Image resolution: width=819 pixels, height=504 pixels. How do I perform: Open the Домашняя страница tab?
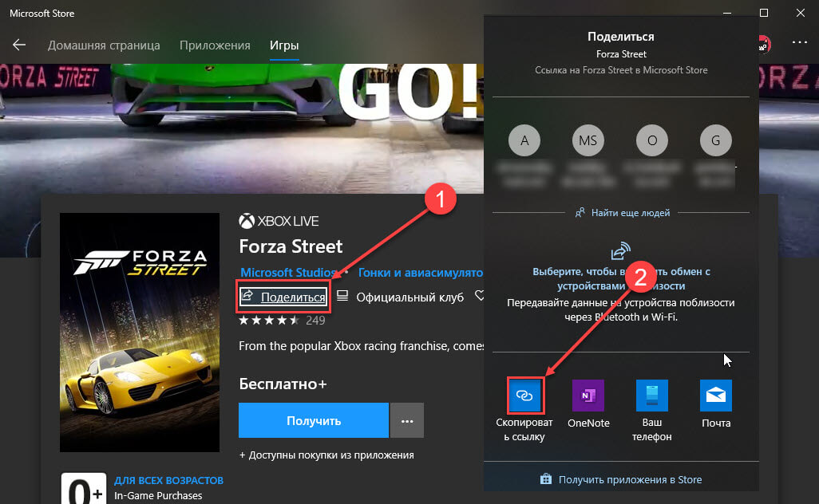click(104, 45)
